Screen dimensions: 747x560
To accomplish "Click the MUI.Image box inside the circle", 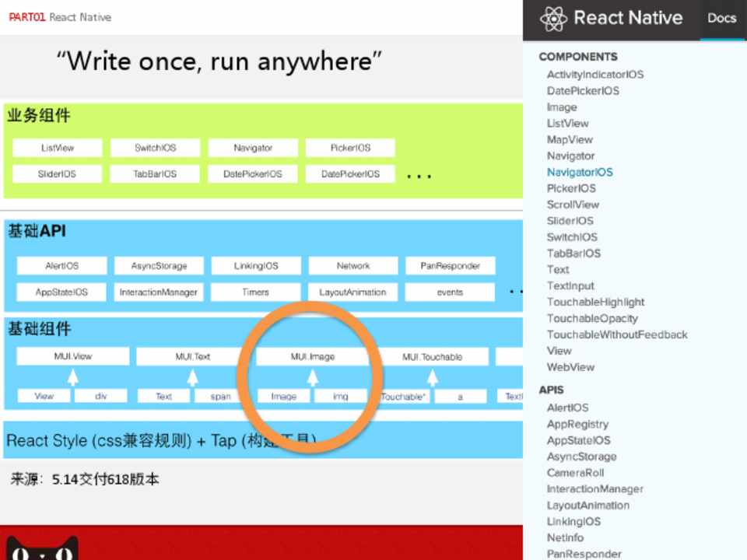I will point(312,357).
